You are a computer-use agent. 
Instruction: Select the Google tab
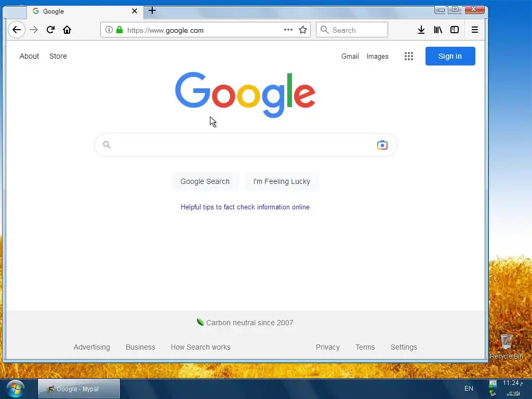point(85,11)
